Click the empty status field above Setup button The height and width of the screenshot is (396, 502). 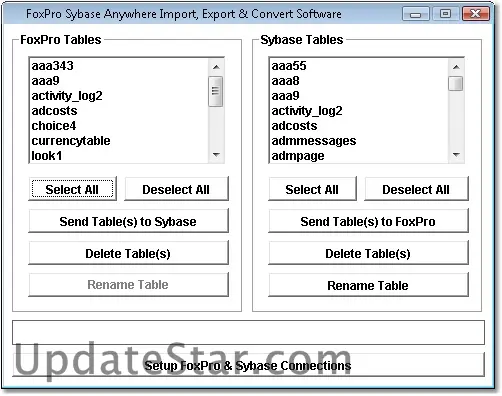point(248,332)
